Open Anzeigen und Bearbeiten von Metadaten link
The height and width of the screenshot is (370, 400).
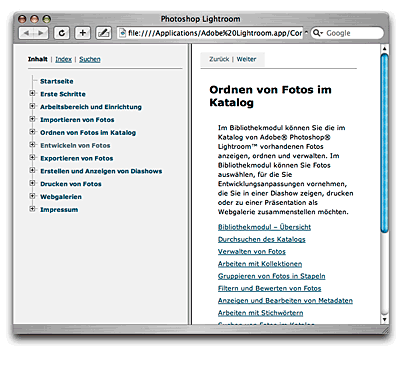pos(285,301)
